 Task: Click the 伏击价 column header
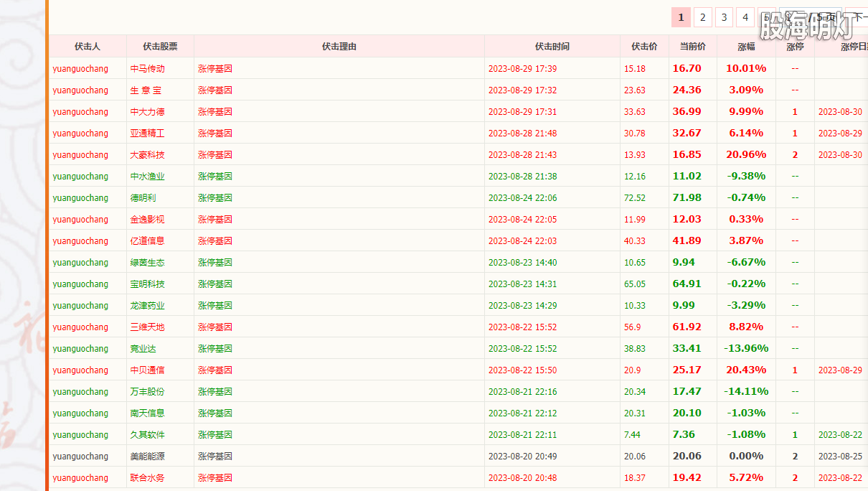tap(644, 47)
